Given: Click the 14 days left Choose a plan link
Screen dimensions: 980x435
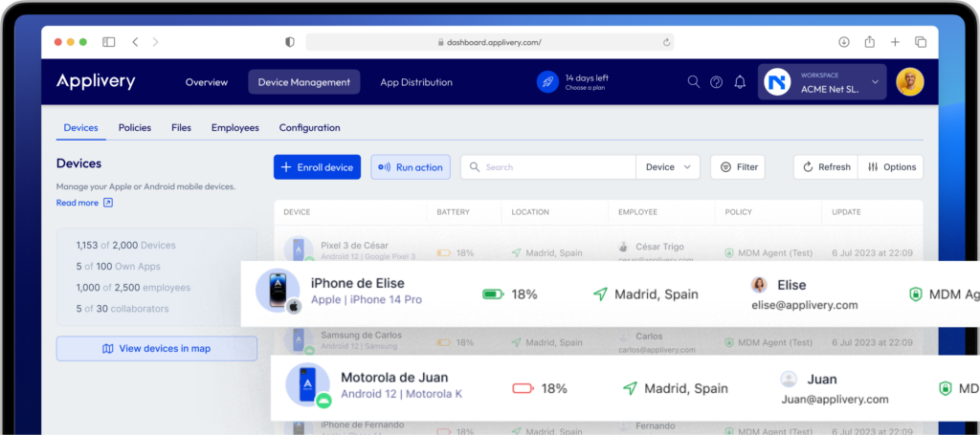Looking at the screenshot, I should [x=587, y=82].
